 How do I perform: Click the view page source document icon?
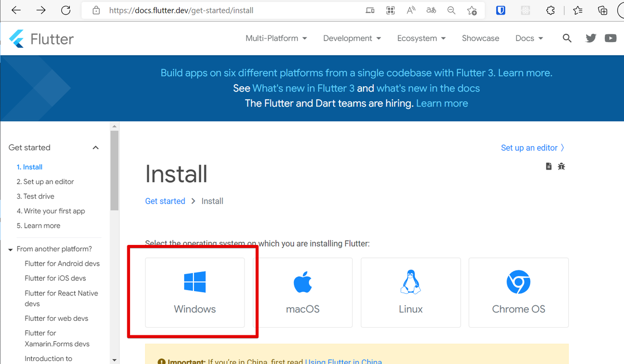(x=549, y=166)
